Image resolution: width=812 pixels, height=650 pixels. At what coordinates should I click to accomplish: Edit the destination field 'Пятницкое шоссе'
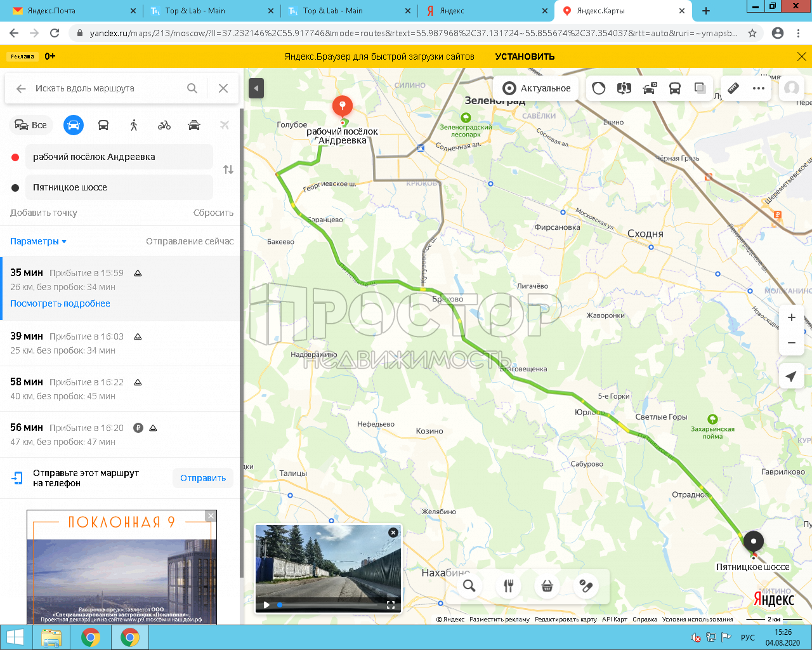click(x=119, y=187)
